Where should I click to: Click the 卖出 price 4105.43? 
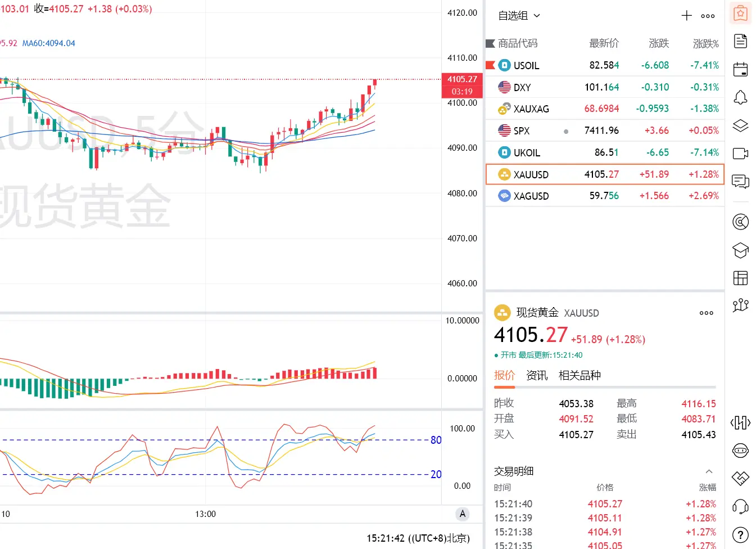coord(699,434)
